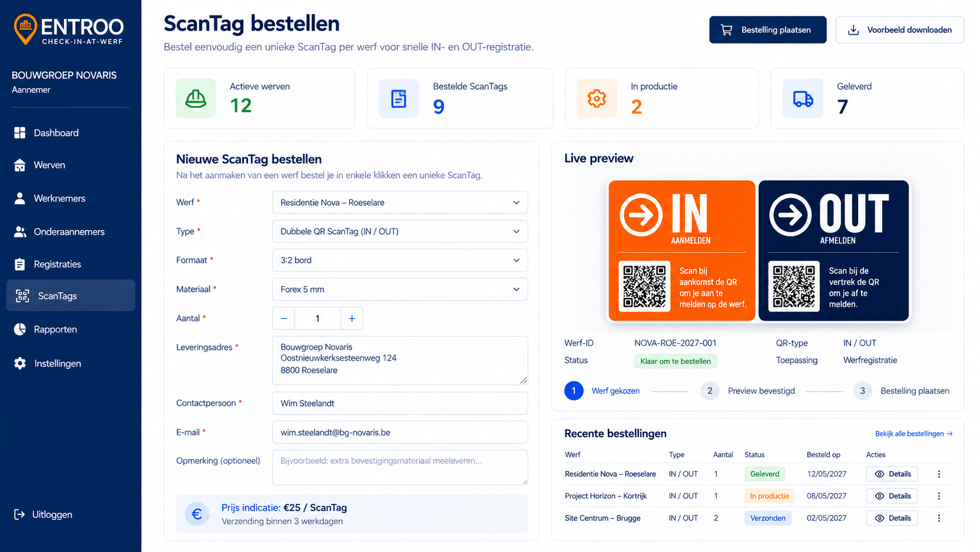Click the E-mail input field
Screen dimensions: 980x552
[400, 432]
